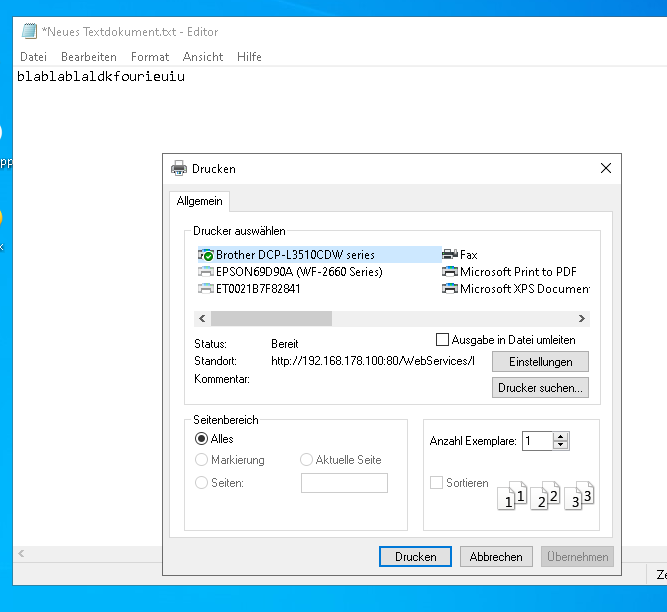Close the Drucken dialog
Screen dimensions: 667x612
coord(606,168)
